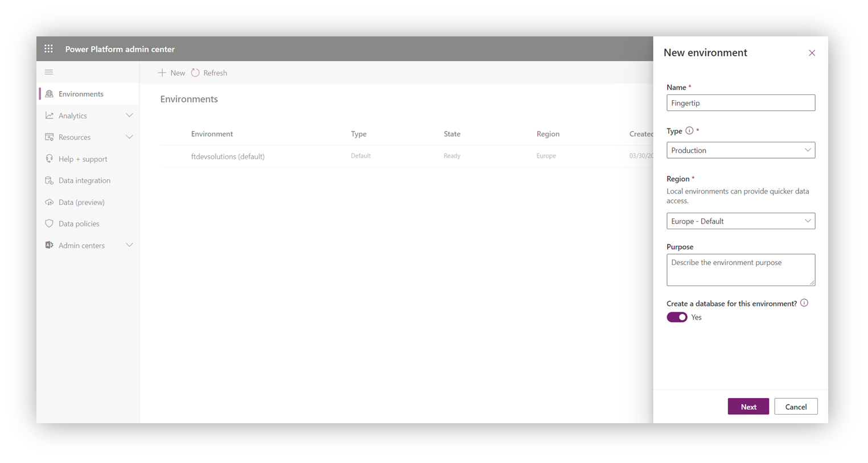The image size is (868, 463).
Task: Click the Help + support headset icon
Action: (x=50, y=159)
